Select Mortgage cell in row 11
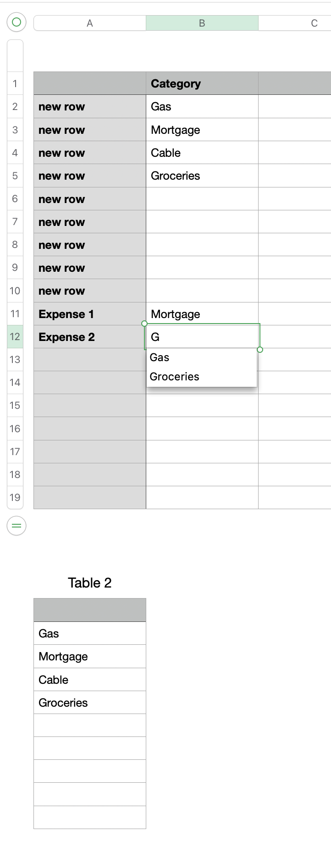 coord(202,314)
